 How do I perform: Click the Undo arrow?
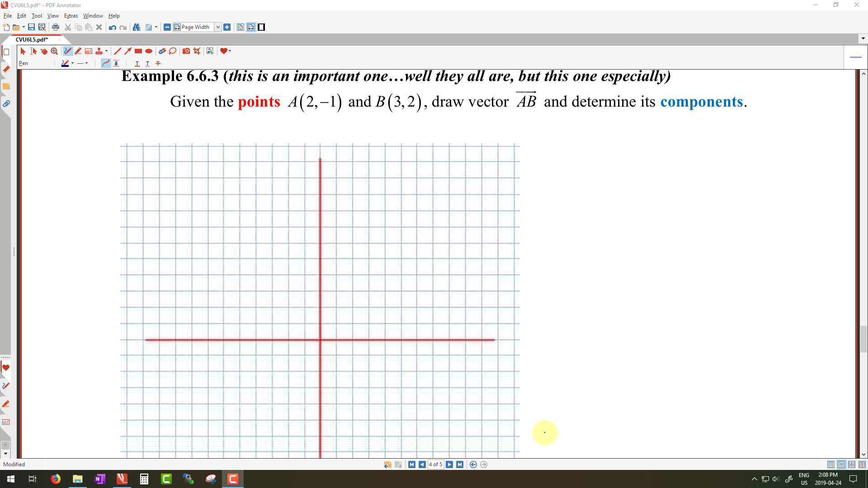click(x=112, y=27)
